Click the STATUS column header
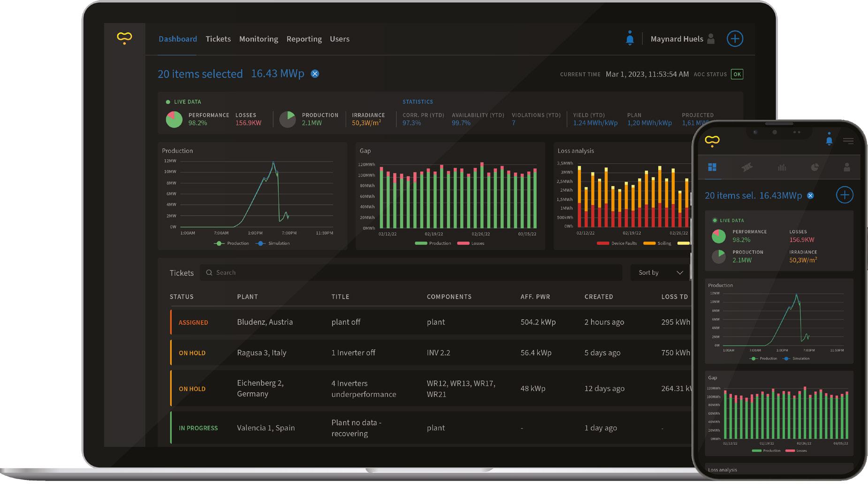The image size is (868, 488). [x=182, y=297]
